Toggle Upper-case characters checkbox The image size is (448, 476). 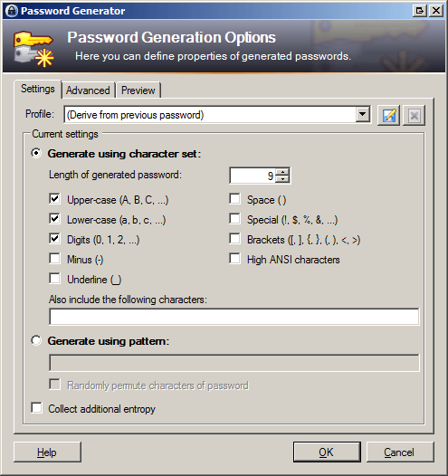(54, 199)
